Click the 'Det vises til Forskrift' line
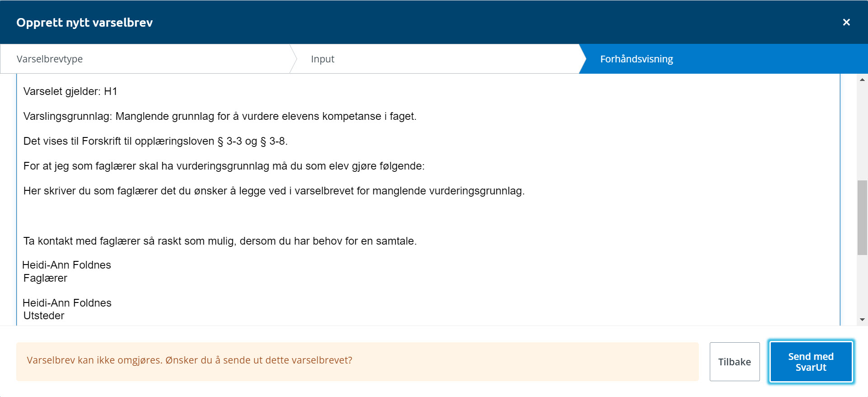This screenshot has height=397, width=868. (156, 141)
